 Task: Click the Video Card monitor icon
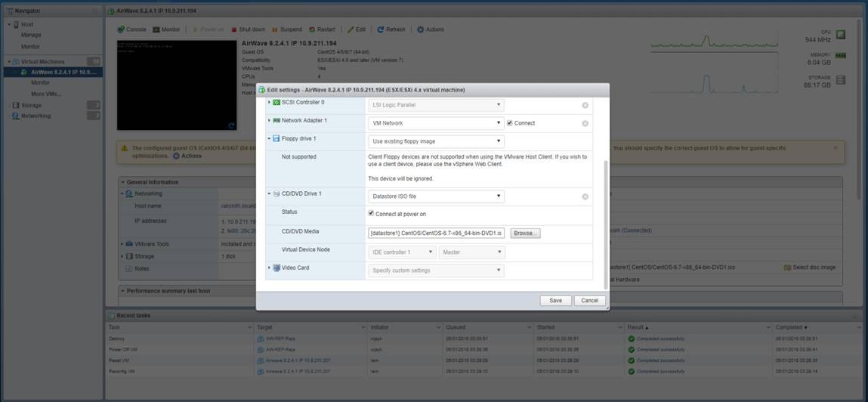(276, 268)
